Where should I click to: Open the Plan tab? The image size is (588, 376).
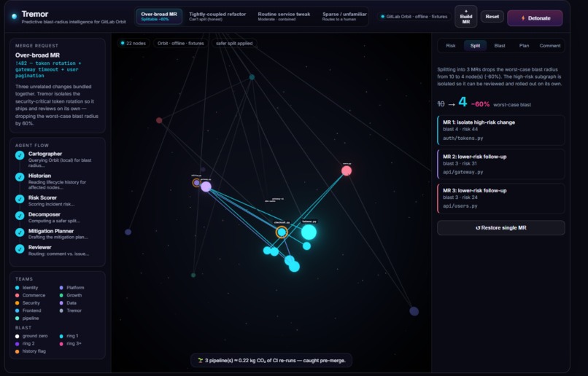[524, 46]
